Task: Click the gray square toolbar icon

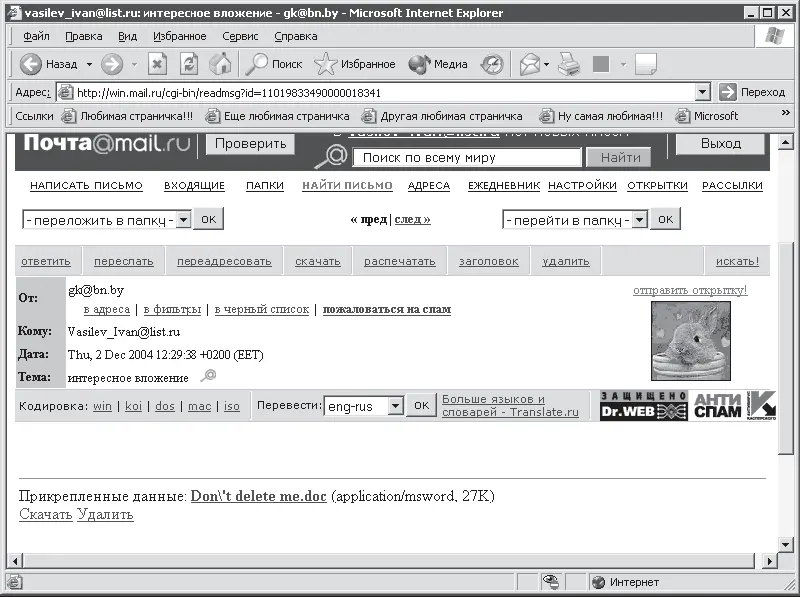Action: click(601, 64)
